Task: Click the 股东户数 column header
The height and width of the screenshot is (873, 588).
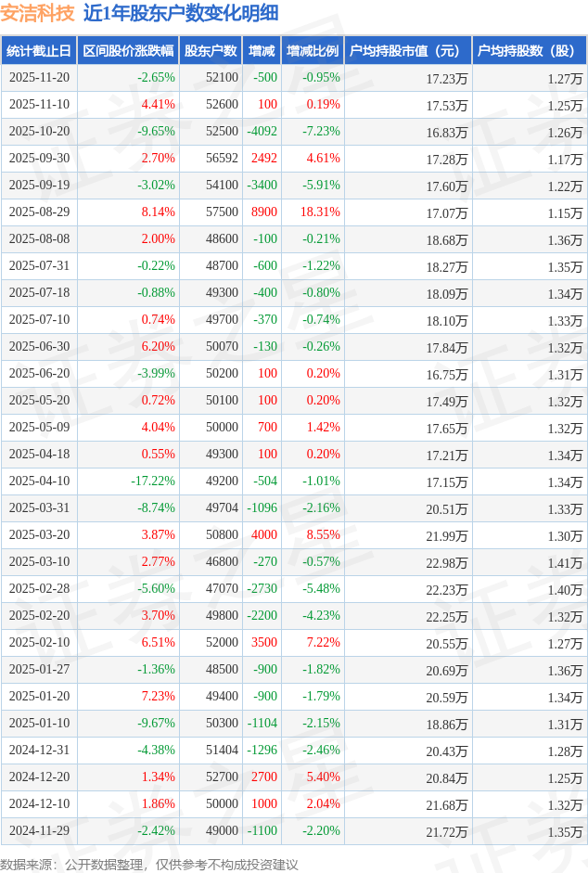Action: [210, 51]
